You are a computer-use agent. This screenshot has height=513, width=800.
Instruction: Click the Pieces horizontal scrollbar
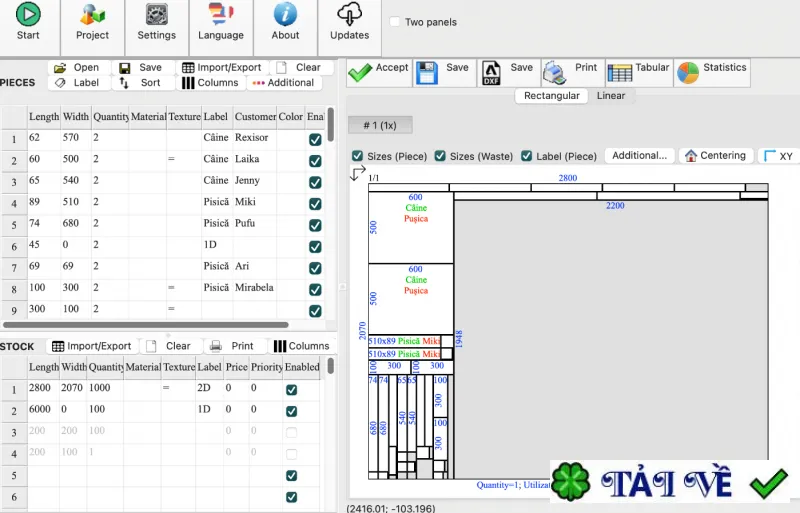tap(145, 325)
